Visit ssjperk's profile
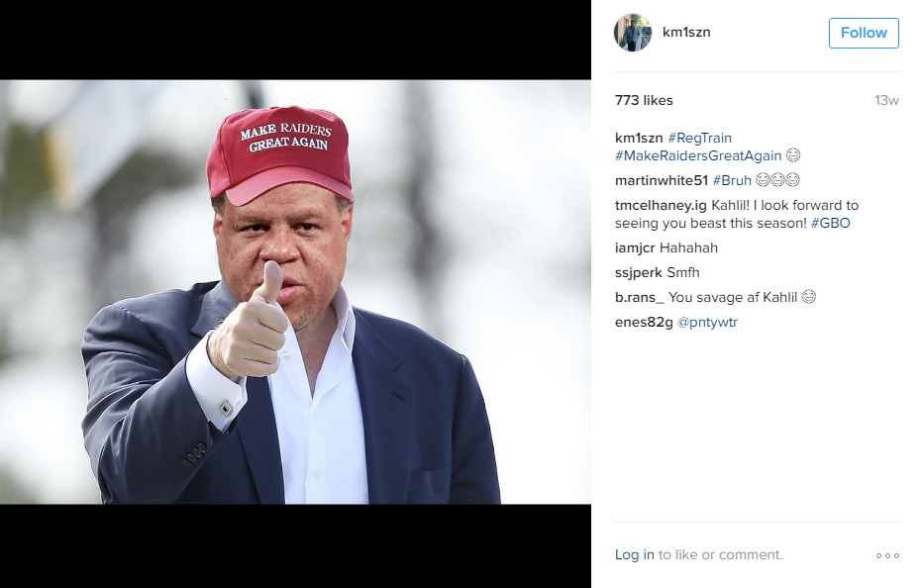This screenshot has height=588, width=921. [x=639, y=272]
